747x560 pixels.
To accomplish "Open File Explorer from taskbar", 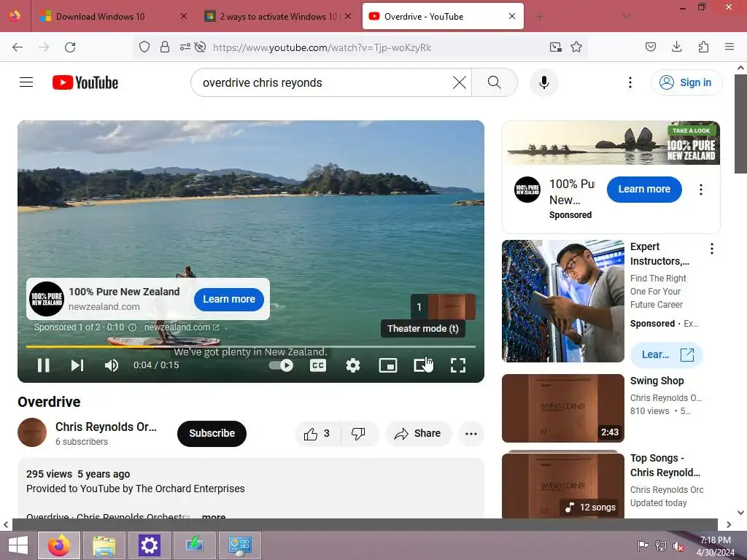I will [104, 545].
